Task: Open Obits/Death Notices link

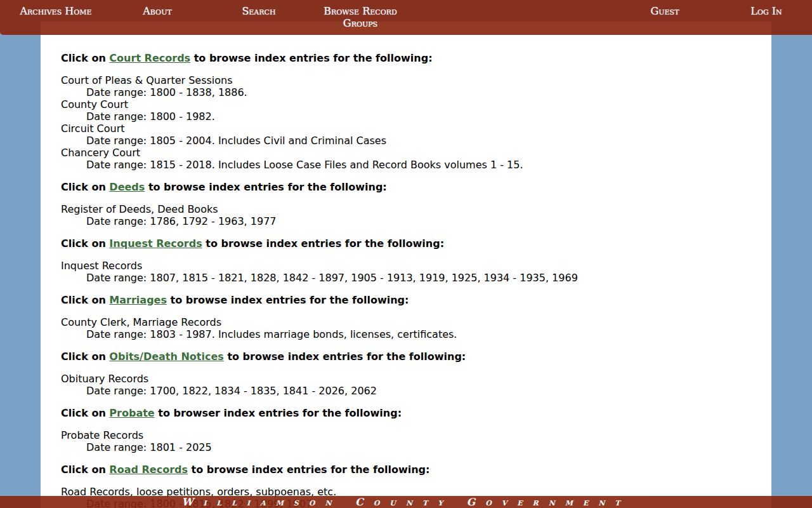Action: pyautogui.click(x=166, y=356)
